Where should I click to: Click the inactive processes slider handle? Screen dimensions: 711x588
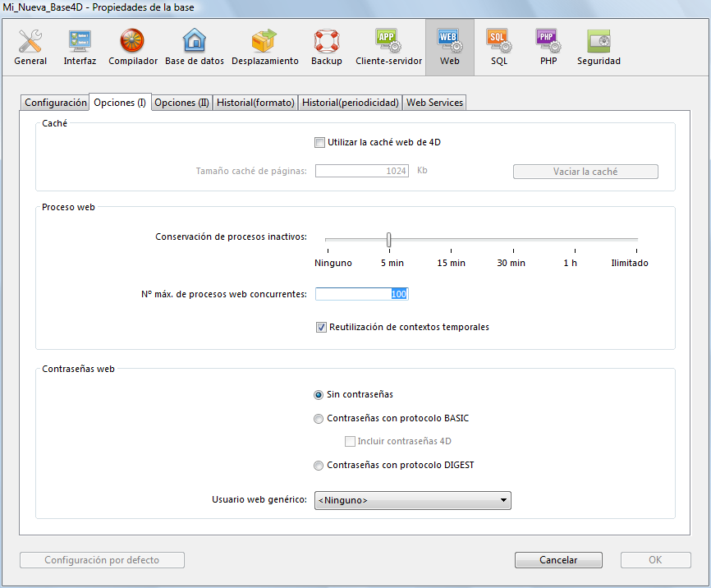tap(389, 240)
